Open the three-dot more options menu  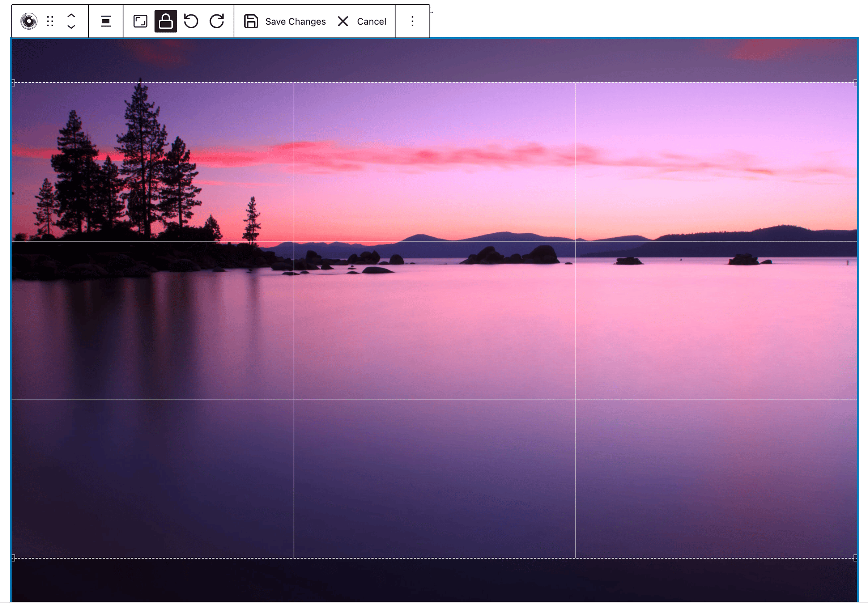412,21
